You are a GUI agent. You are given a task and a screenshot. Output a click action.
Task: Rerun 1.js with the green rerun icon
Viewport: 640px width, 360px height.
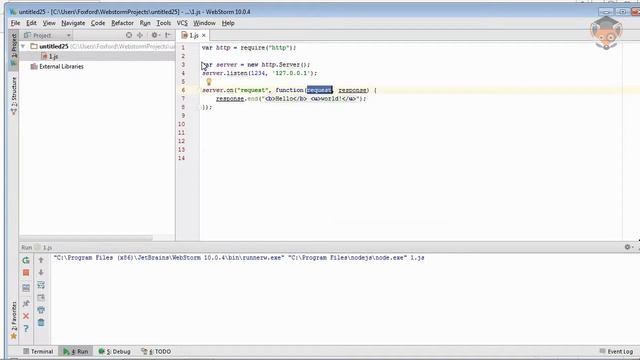tap(26, 260)
